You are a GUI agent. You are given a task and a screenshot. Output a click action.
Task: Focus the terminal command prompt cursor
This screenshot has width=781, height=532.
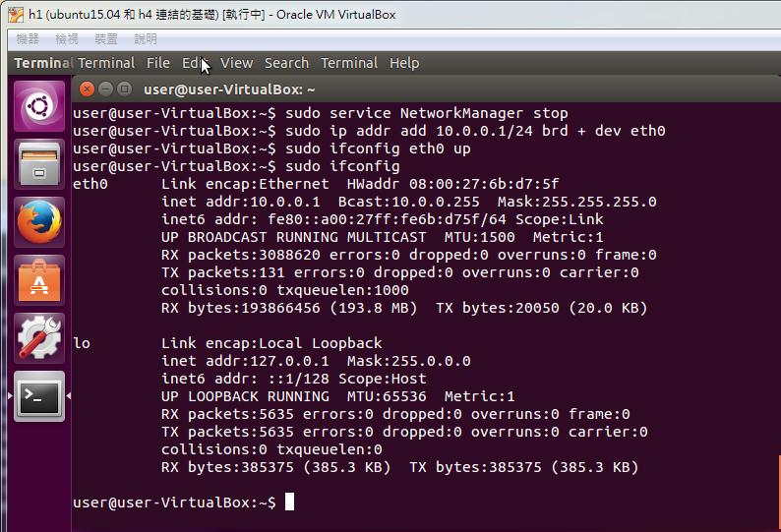[x=290, y=502]
